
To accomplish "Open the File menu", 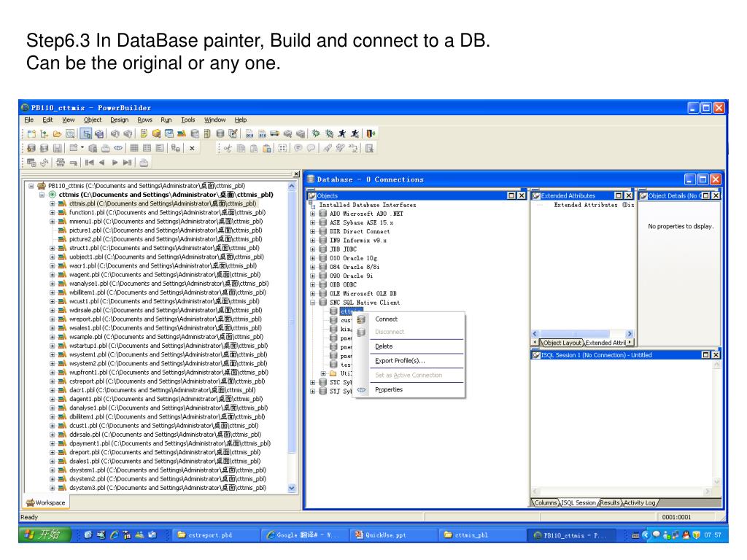I will point(29,120).
